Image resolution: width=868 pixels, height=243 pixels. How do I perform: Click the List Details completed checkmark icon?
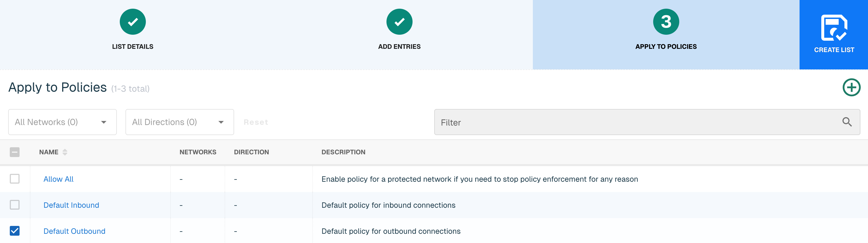point(133,22)
